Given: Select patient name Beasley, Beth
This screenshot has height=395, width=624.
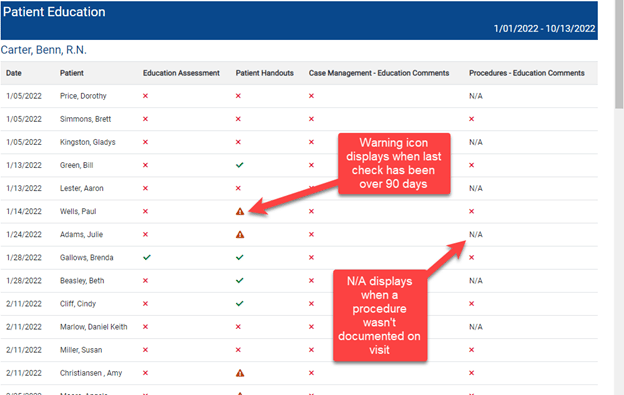Looking at the screenshot, I should pyautogui.click(x=82, y=280).
